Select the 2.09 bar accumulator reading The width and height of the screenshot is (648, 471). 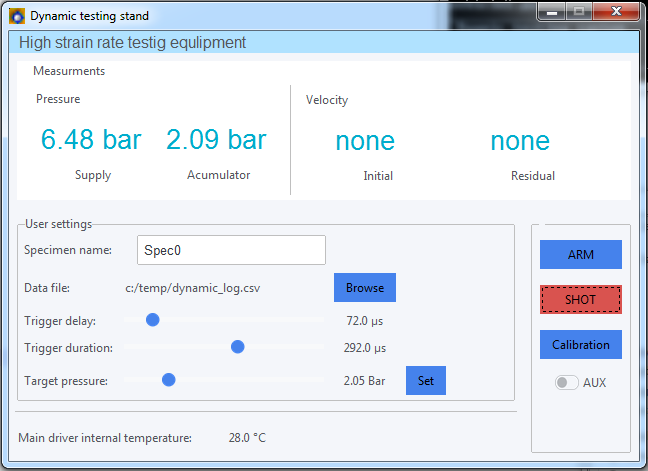[x=217, y=140]
